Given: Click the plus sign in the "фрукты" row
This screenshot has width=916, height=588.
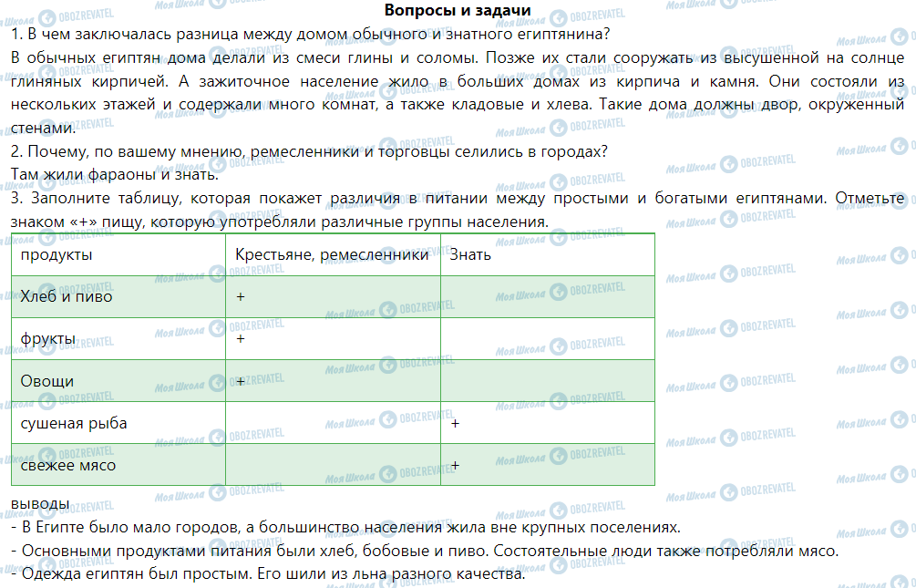Looking at the screenshot, I should tap(240, 339).
